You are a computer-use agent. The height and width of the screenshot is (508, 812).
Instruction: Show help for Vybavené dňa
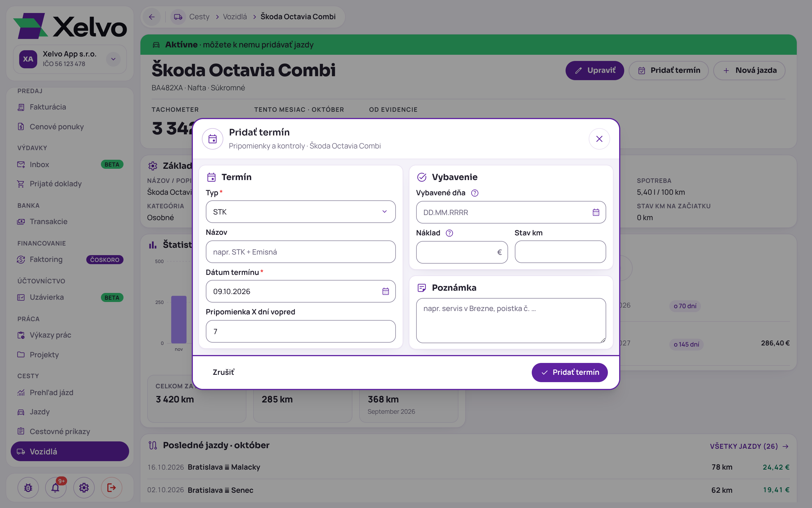tap(475, 193)
